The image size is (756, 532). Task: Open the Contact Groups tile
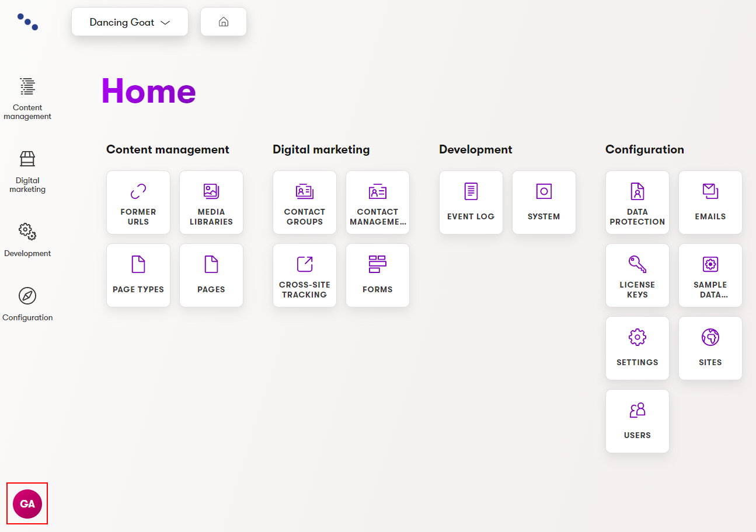coord(305,202)
